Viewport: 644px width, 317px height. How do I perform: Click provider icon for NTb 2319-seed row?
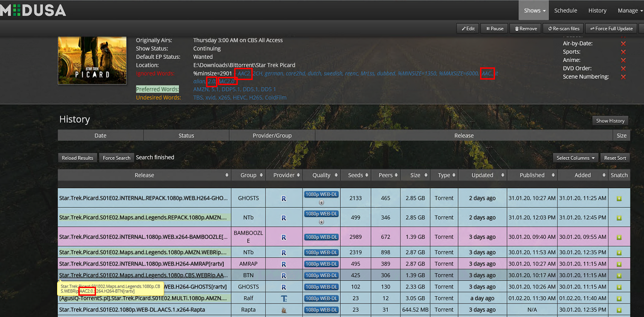[284, 252]
